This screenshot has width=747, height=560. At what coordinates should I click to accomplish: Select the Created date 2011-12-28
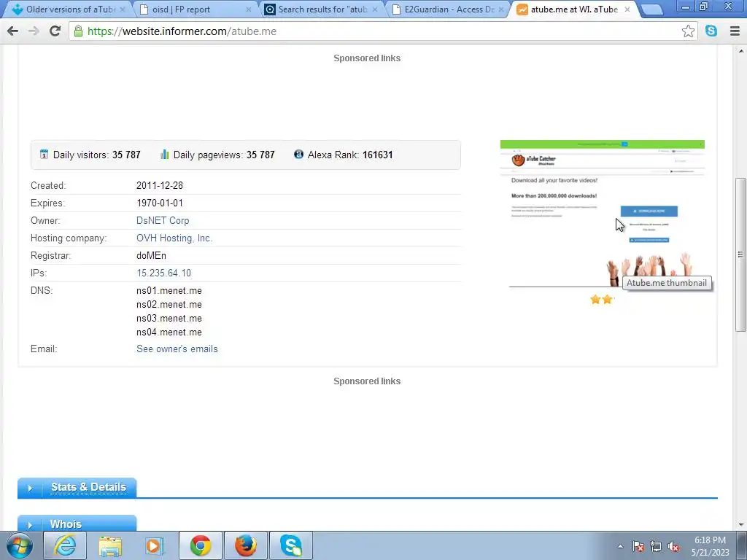[160, 185]
